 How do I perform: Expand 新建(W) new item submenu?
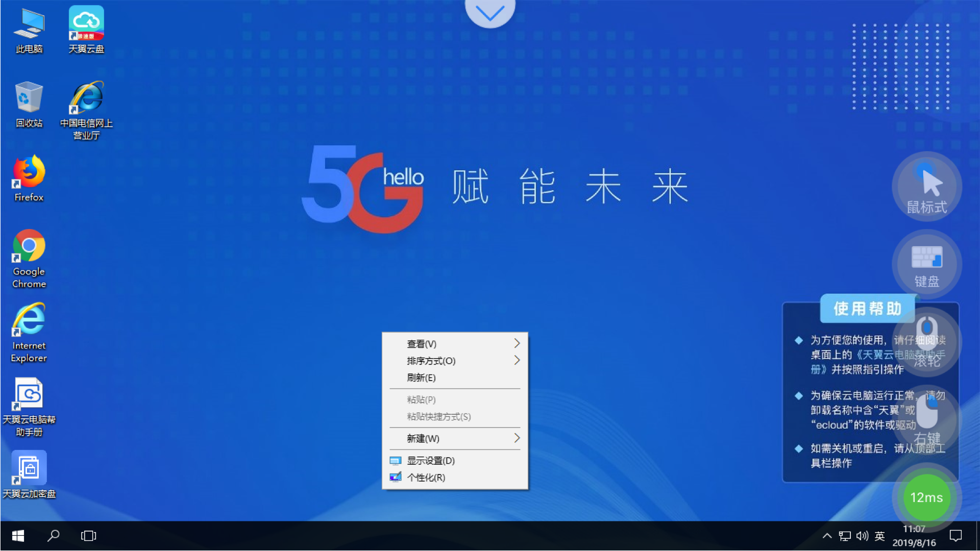[454, 438]
